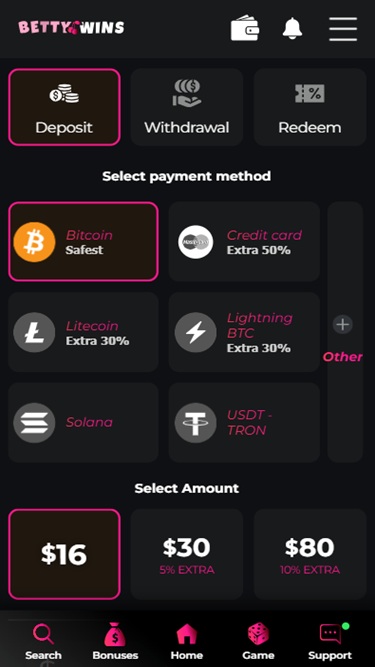Screen dimensions: 375x667
Task: Open notifications bell icon
Action: click(292, 28)
